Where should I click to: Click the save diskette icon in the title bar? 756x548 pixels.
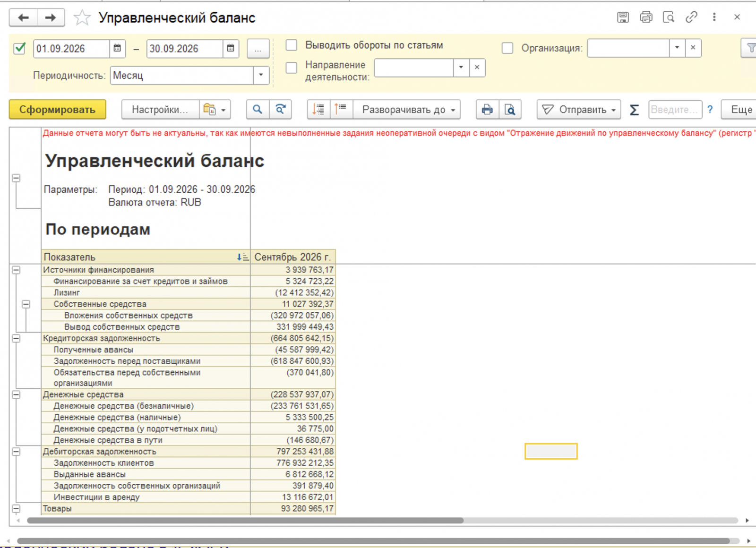pyautogui.click(x=623, y=17)
